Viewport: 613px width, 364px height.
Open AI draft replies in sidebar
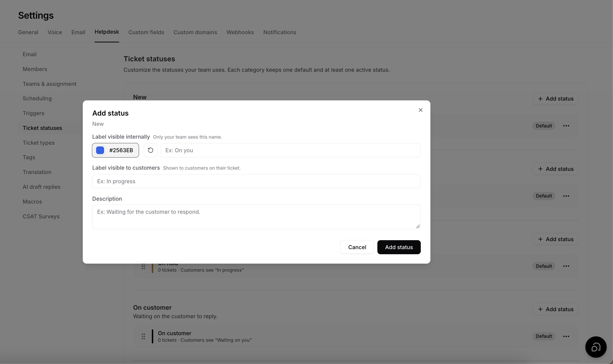point(41,187)
